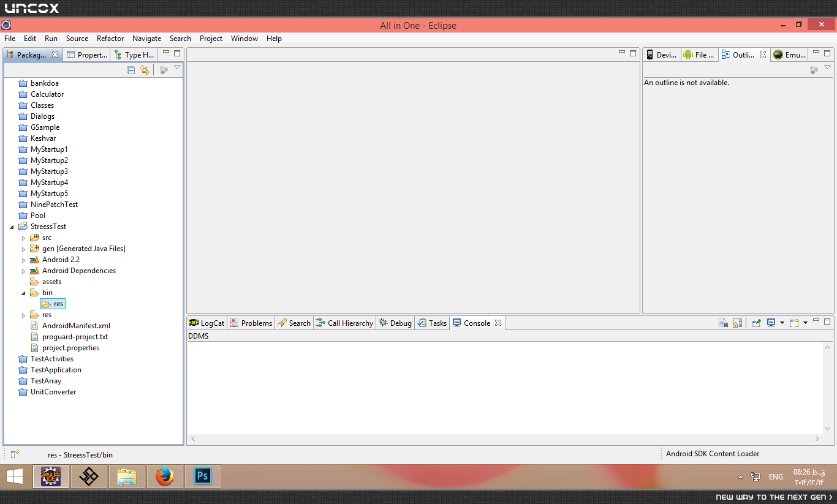Click the Console vertical scrollbar down arrow
This screenshot has width=837, height=504.
click(x=828, y=429)
